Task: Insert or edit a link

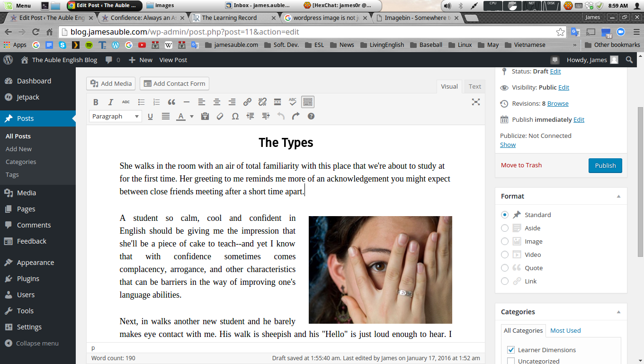Action: coord(247,102)
